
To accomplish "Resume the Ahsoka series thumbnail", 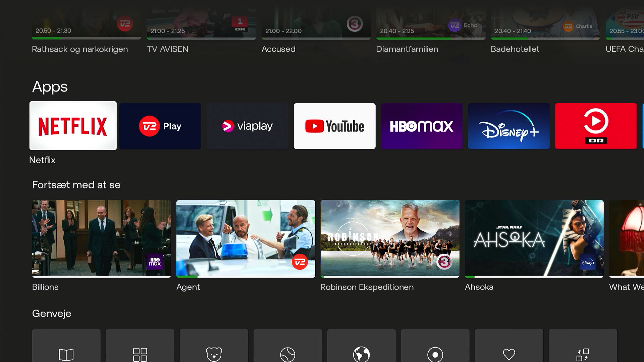I will click(x=534, y=238).
